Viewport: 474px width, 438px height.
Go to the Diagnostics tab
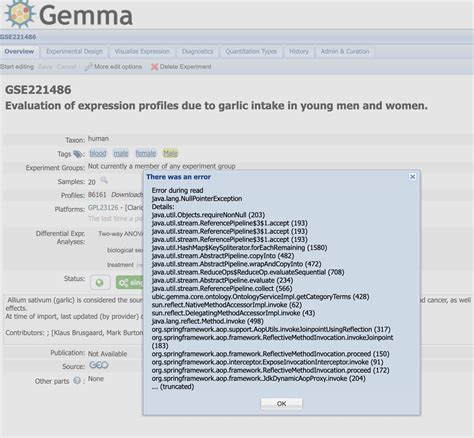click(x=197, y=51)
